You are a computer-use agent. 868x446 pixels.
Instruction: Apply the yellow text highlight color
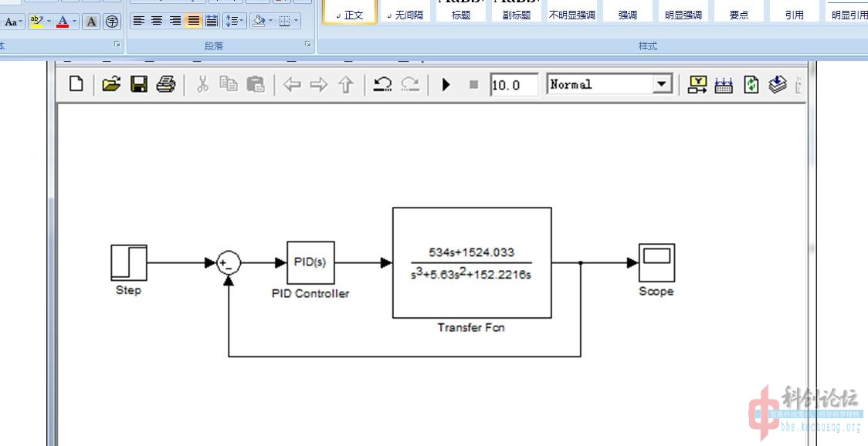[36, 22]
